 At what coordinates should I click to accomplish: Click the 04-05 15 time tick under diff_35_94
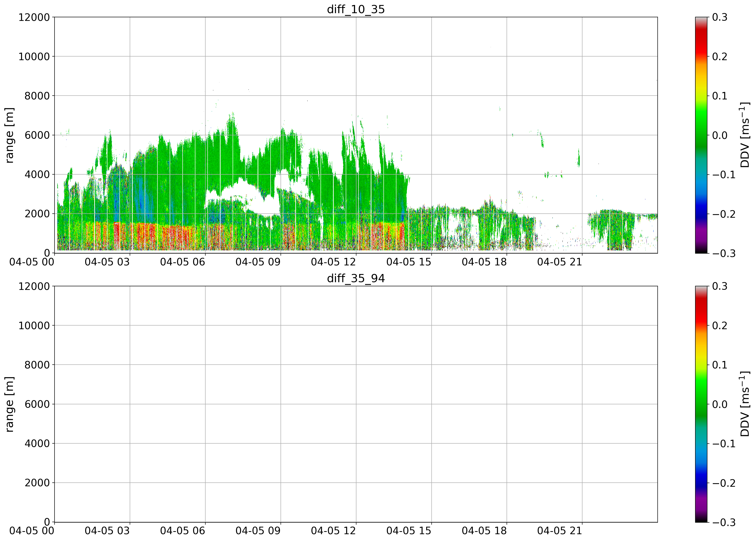coord(409,531)
